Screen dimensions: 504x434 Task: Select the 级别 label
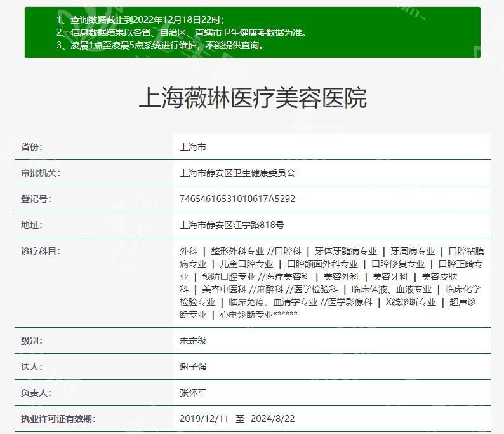click(x=32, y=341)
